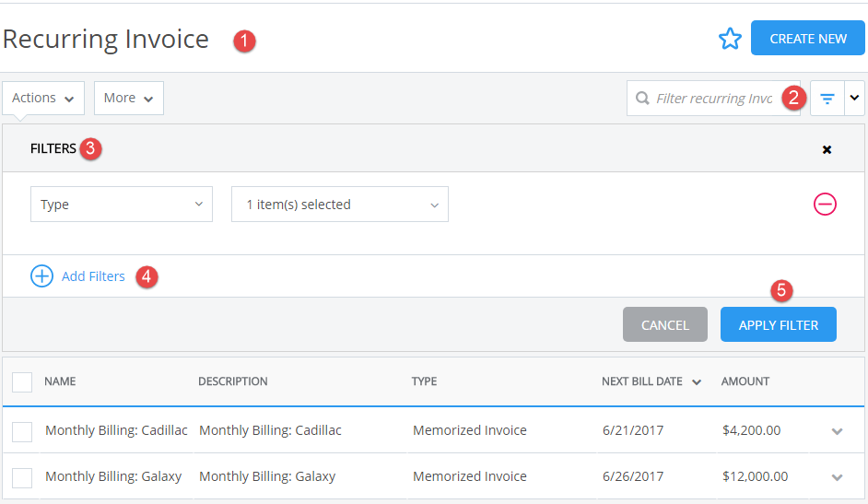868x504 pixels.
Task: Open the Type filter field dropdown
Action: pyautogui.click(x=122, y=205)
